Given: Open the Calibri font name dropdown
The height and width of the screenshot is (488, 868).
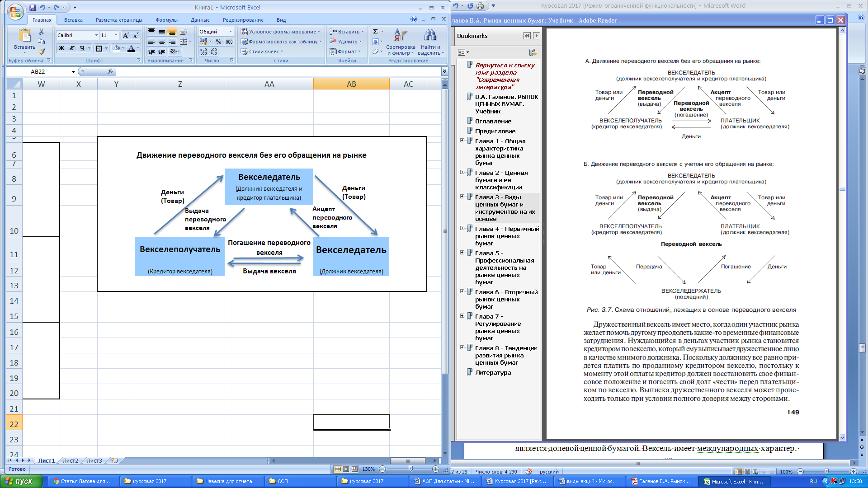Looking at the screenshot, I should 96,35.
